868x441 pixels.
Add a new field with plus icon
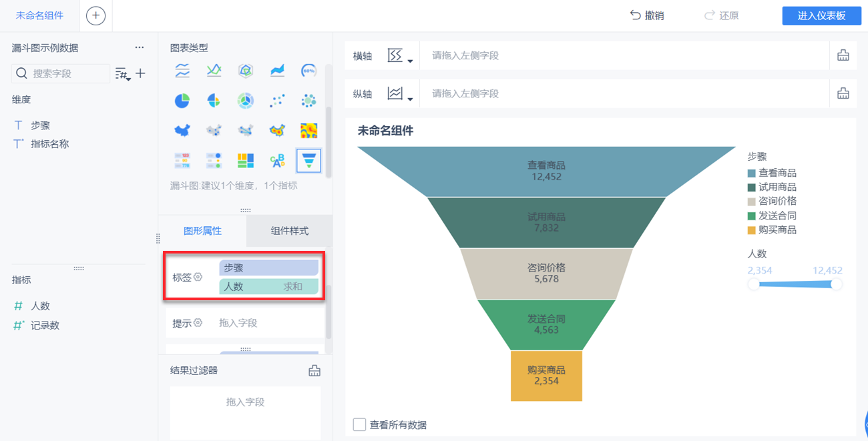click(140, 73)
